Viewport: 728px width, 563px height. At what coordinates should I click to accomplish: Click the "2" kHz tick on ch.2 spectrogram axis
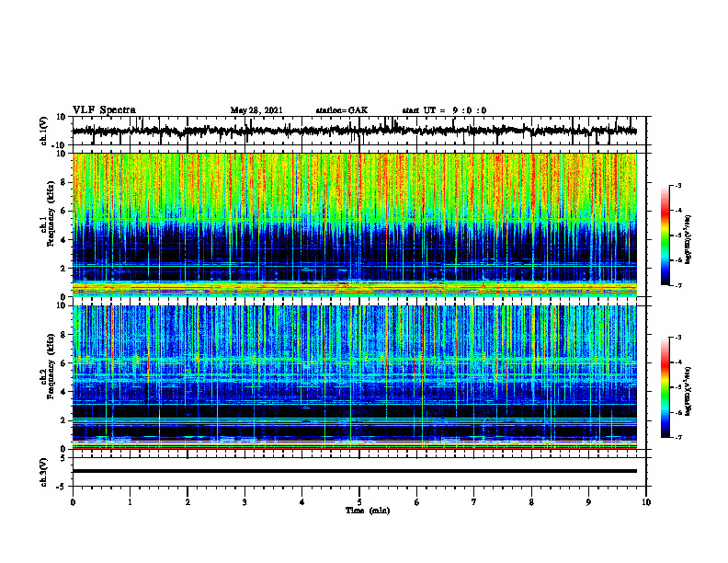point(63,420)
